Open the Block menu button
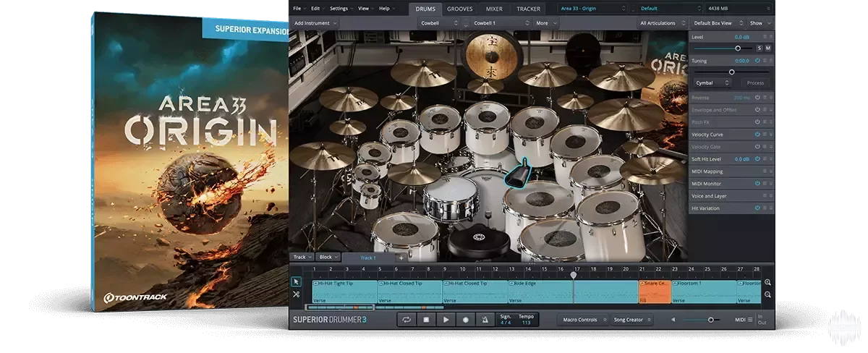The image size is (868, 353). coord(328,258)
